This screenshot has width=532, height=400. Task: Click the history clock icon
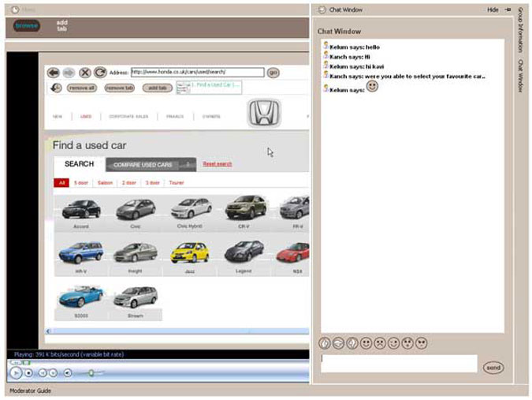tap(56, 88)
